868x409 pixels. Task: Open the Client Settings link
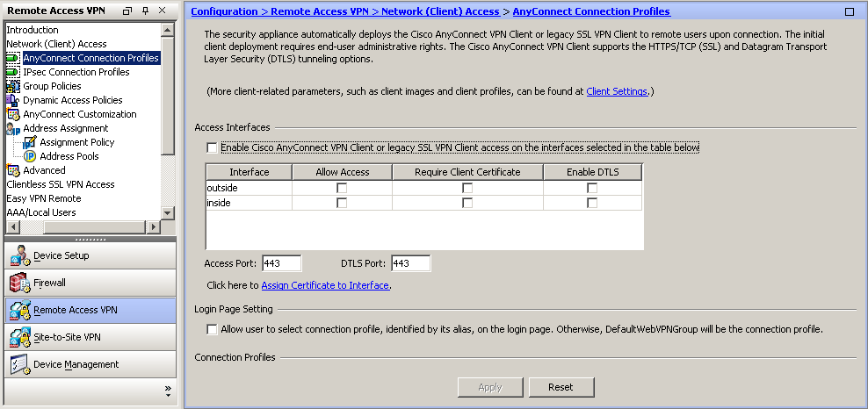(x=617, y=92)
